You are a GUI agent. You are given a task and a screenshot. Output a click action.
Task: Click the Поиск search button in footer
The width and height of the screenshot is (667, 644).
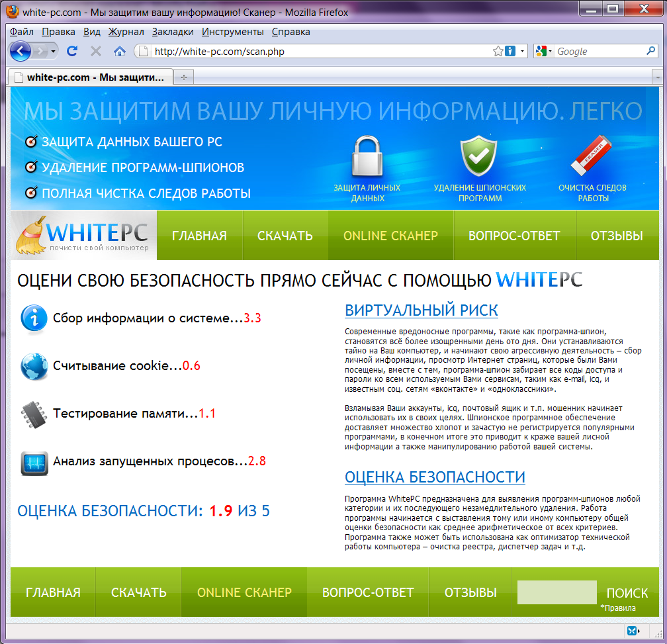coord(627,593)
